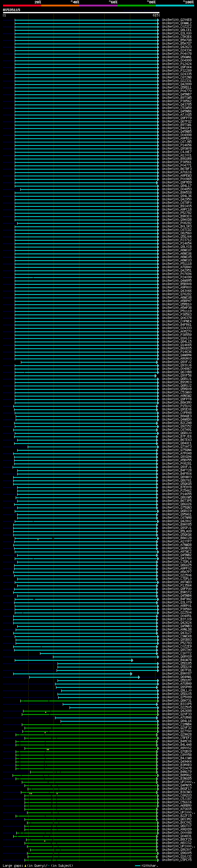
Task: Select the UniRef100_P04770 entry
Action: tap(177, 91)
